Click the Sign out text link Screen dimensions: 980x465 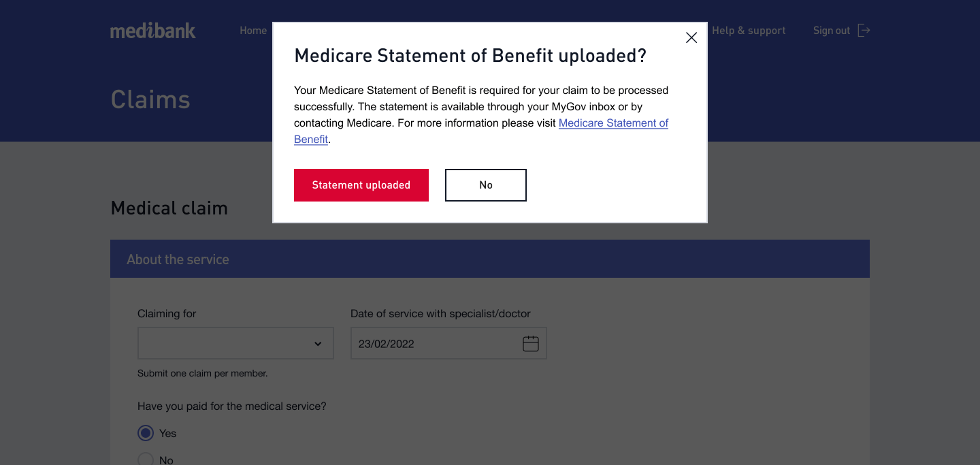coord(832,31)
